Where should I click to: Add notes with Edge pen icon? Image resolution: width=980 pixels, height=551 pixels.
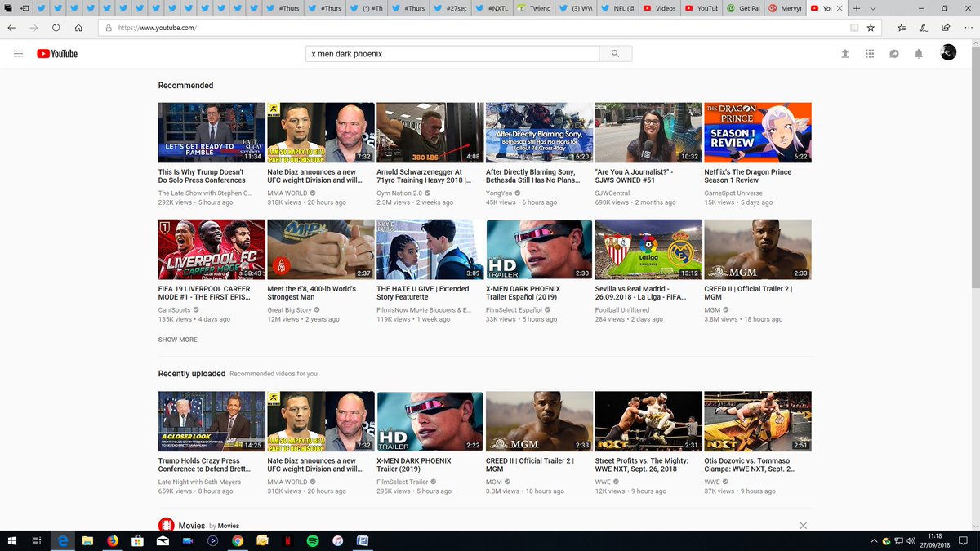923,27
